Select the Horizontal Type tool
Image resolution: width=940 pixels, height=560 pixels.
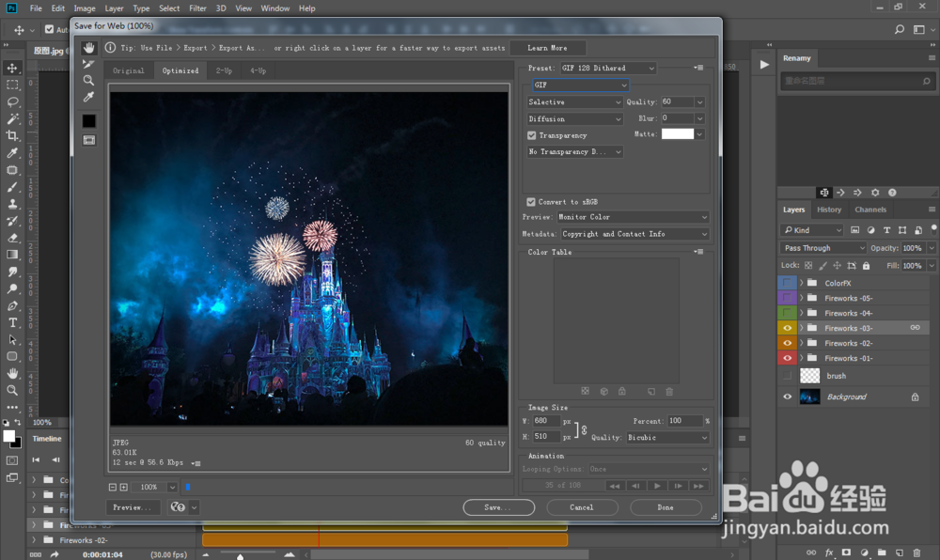12,322
